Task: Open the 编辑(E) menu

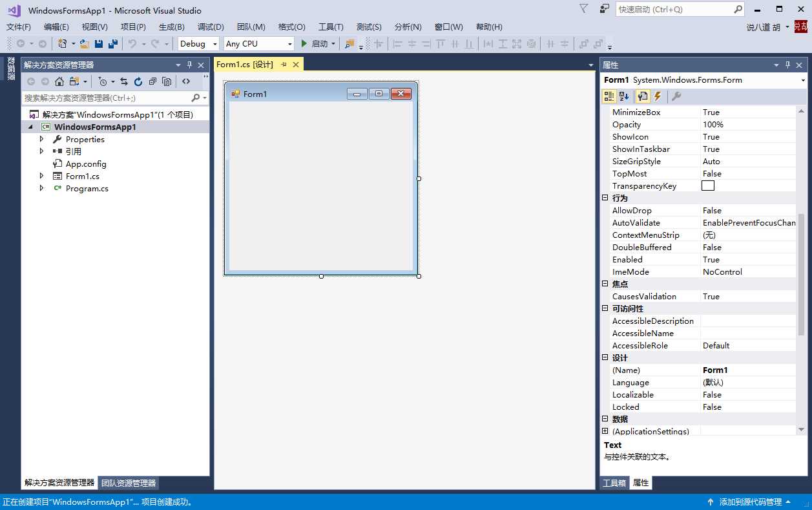Action: (x=56, y=27)
